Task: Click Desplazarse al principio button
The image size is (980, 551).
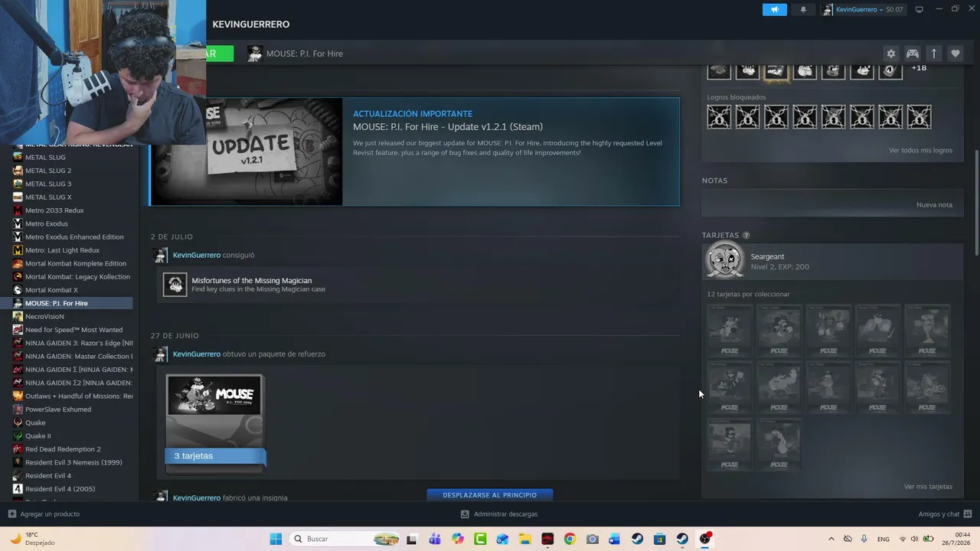Action: [490, 495]
